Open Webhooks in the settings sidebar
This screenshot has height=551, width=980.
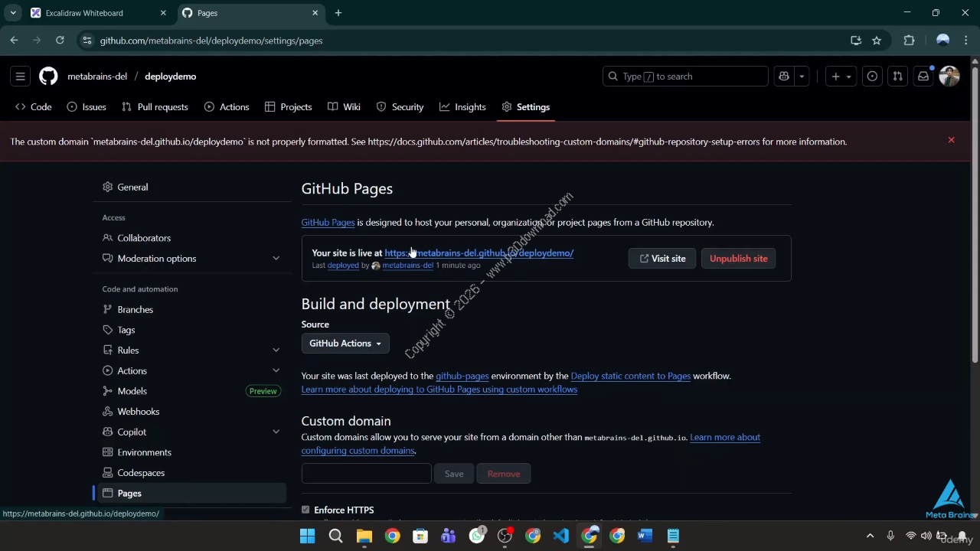coord(139,412)
